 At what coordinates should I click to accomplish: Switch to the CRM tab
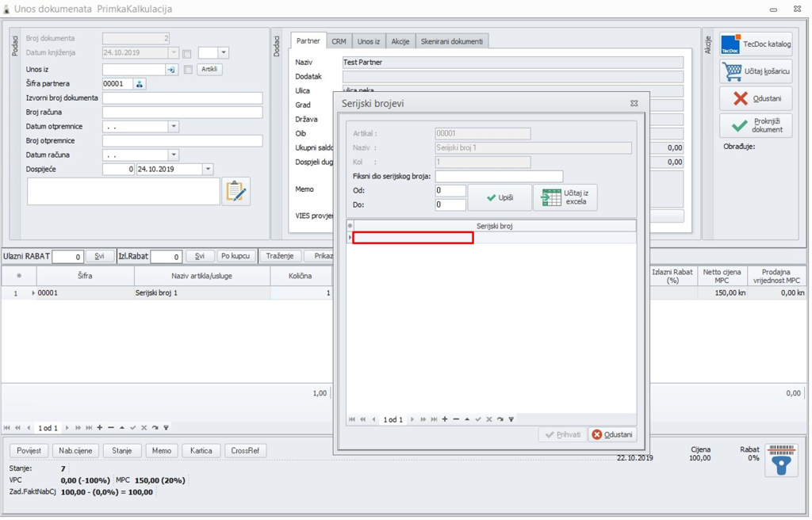pyautogui.click(x=339, y=41)
